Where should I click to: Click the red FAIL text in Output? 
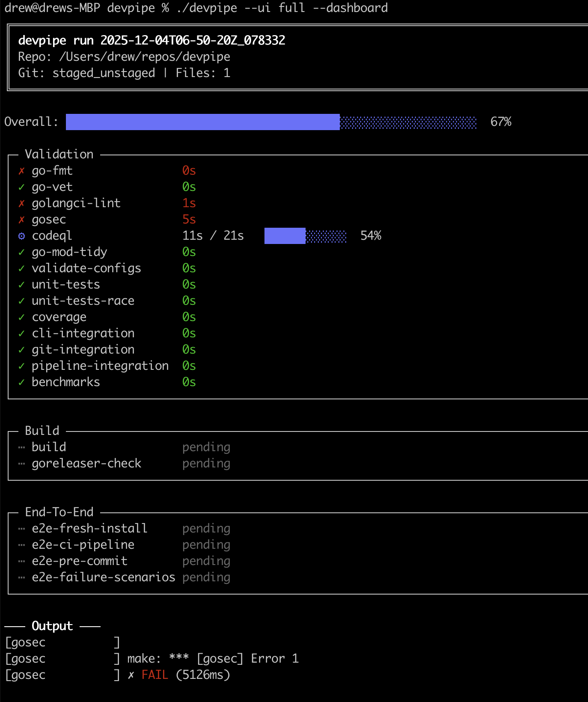tap(155, 675)
